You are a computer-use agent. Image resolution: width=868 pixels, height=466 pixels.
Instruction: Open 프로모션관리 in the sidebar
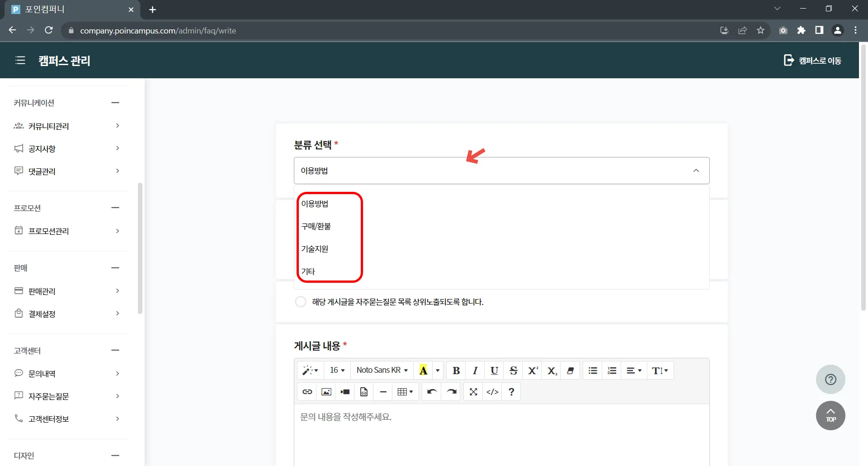pyautogui.click(x=68, y=231)
